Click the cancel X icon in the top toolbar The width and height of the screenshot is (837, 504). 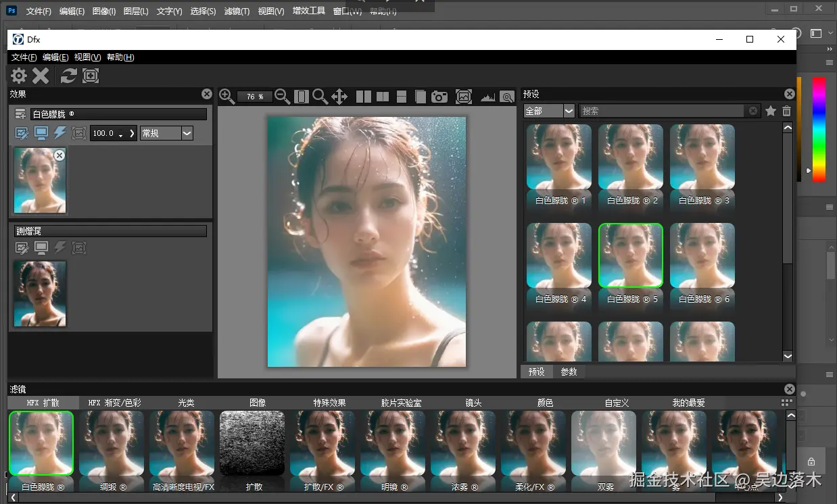(x=41, y=76)
